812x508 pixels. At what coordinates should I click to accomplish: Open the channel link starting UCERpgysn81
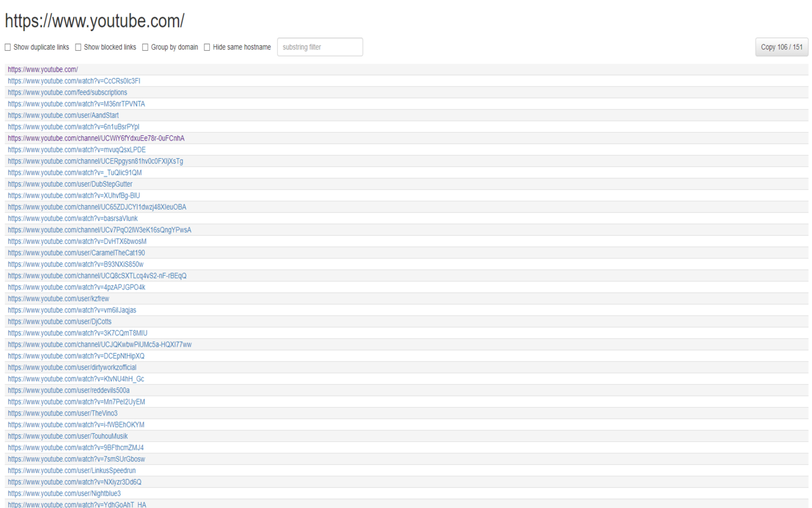click(x=96, y=161)
